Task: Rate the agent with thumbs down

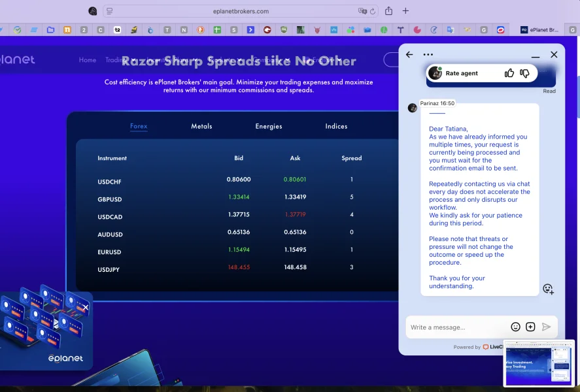Action: (524, 73)
